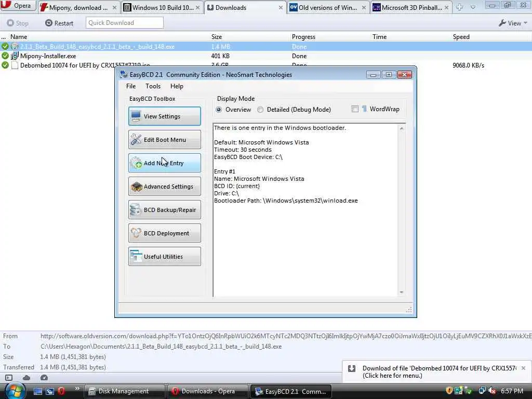Image resolution: width=532 pixels, height=399 pixels.
Task: Switch to Microsoft 3D Pinball tab
Action: [x=411, y=7]
